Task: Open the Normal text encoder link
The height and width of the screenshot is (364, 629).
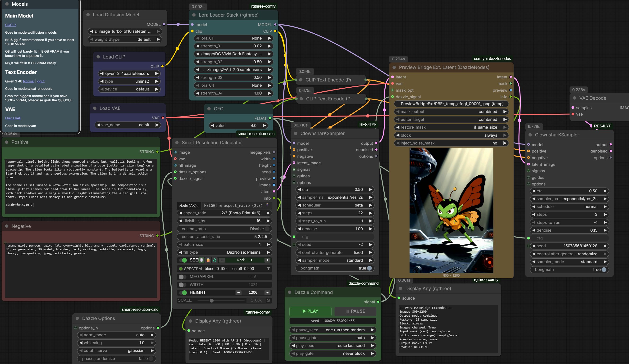Action: [x=29, y=81]
